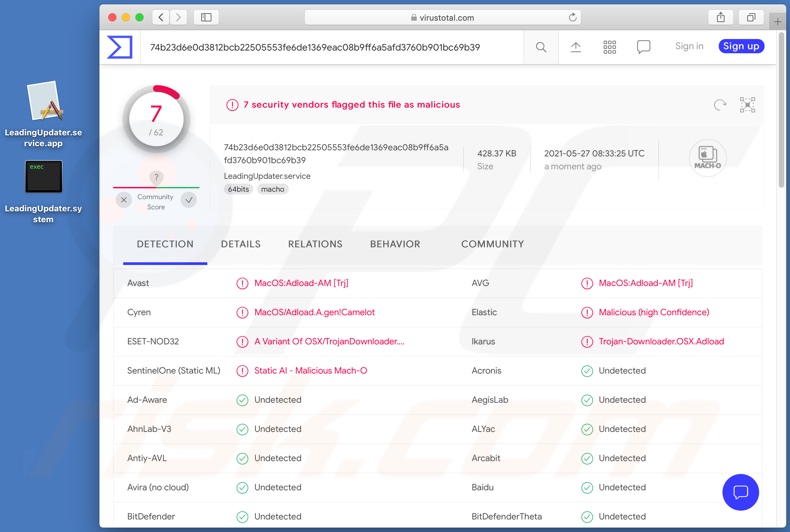Click the community score question mark
This screenshot has height=532, width=790.
[x=156, y=177]
